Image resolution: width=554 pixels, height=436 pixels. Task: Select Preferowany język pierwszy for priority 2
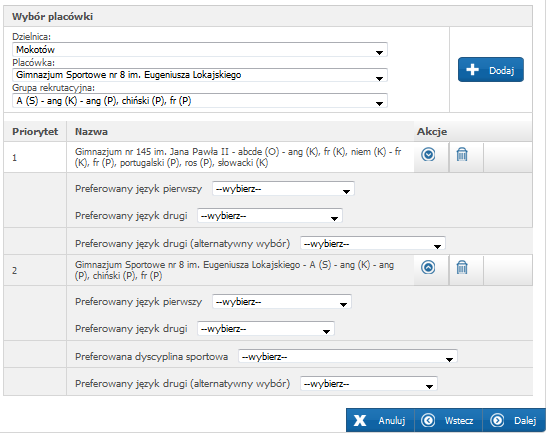[x=282, y=302]
